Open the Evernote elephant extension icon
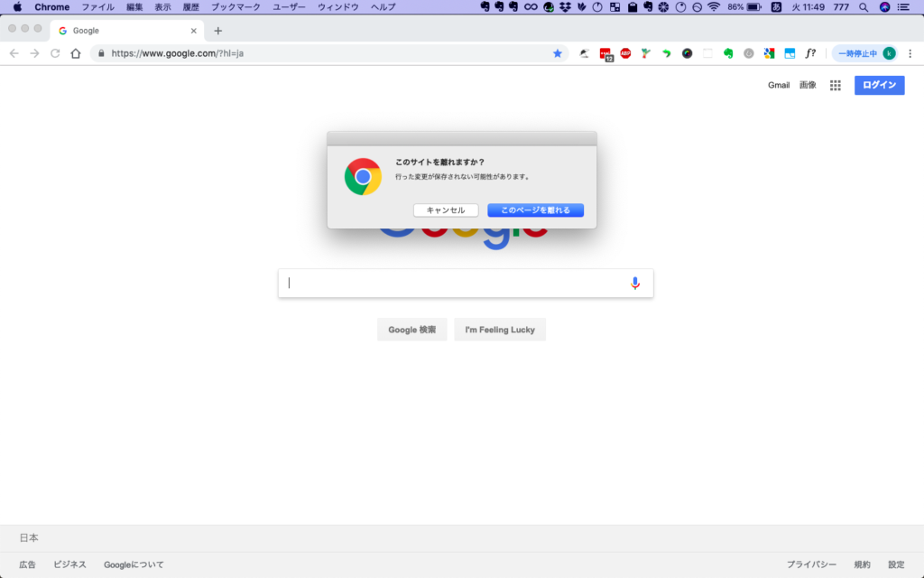The width and height of the screenshot is (924, 578). [727, 53]
